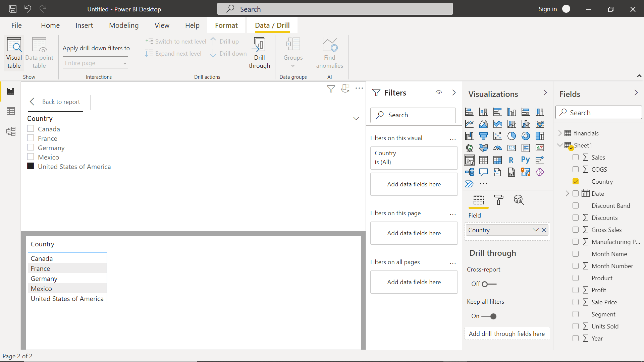Open the Treemap visualization

tap(540, 136)
